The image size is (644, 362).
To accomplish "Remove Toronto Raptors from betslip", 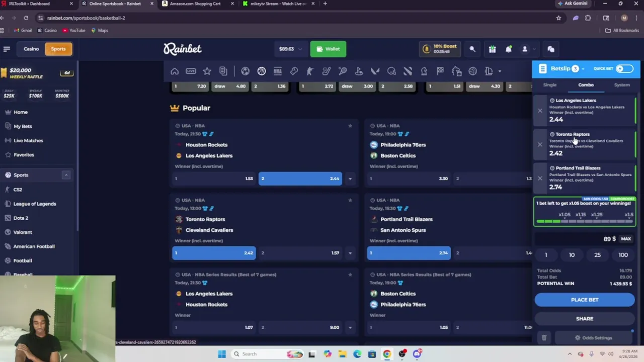I will coord(540,144).
